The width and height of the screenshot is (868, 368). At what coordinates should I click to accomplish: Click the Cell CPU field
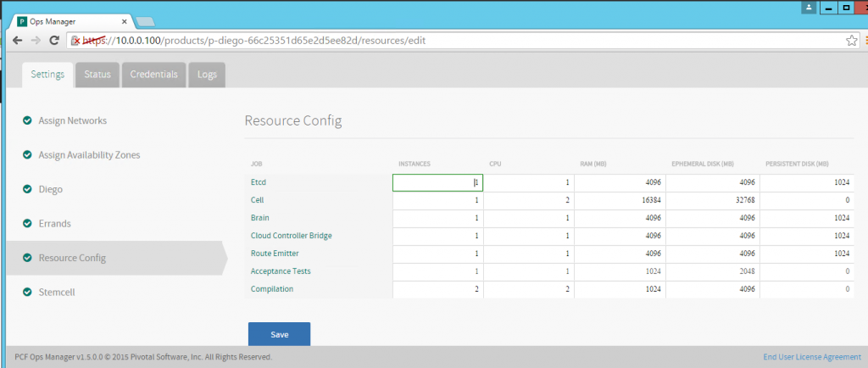click(529, 200)
